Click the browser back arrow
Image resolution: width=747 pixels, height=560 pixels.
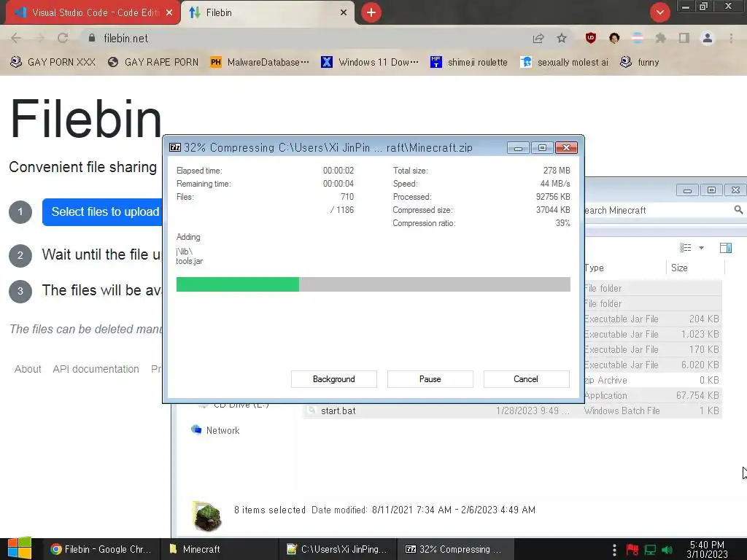pyautogui.click(x=16, y=38)
